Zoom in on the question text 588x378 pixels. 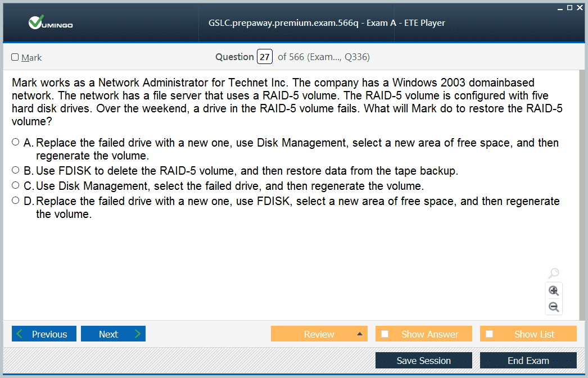tap(554, 291)
